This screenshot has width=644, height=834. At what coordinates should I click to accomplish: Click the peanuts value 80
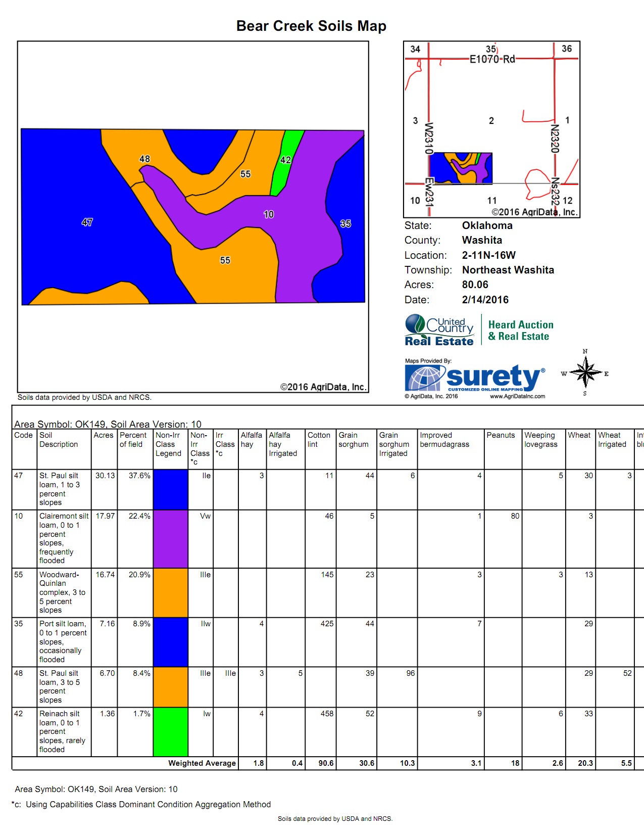click(x=515, y=516)
